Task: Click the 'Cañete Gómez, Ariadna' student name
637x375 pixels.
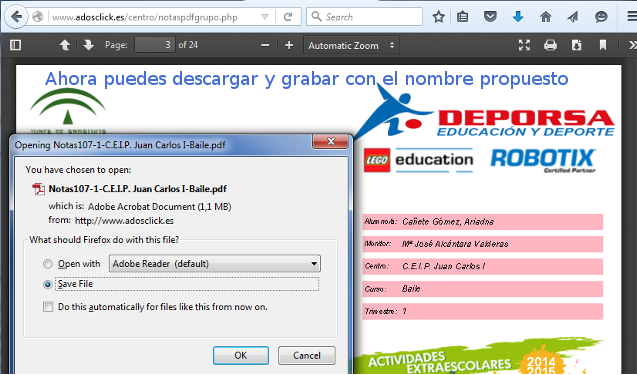Action: [x=448, y=221]
